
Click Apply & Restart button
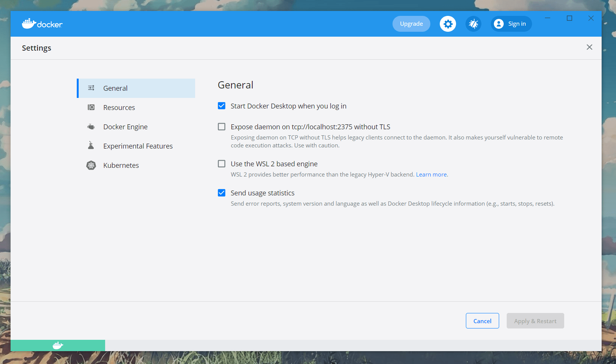535,321
